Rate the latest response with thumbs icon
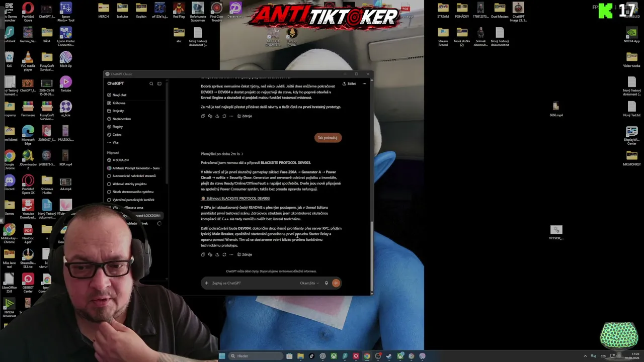The image size is (644, 362). point(210,254)
